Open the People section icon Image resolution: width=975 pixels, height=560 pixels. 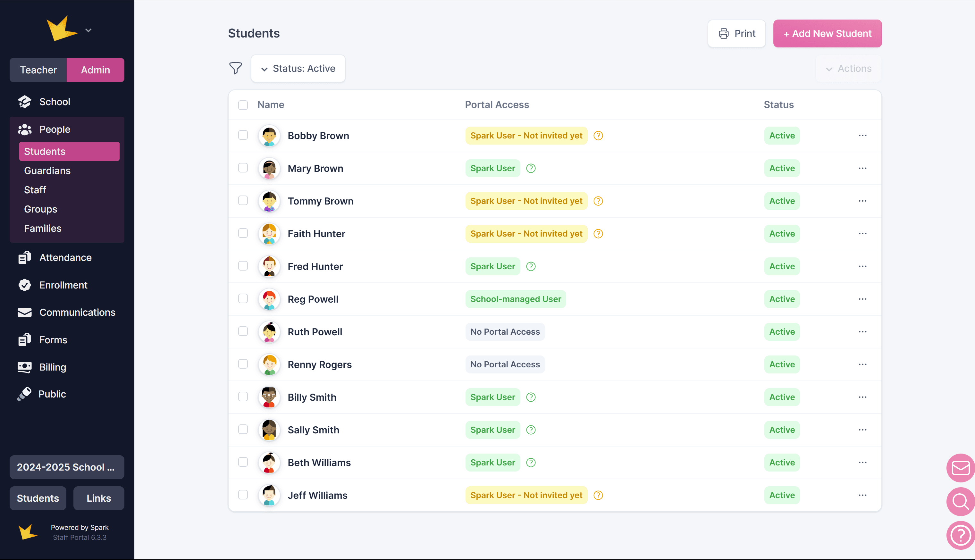pyautogui.click(x=24, y=129)
